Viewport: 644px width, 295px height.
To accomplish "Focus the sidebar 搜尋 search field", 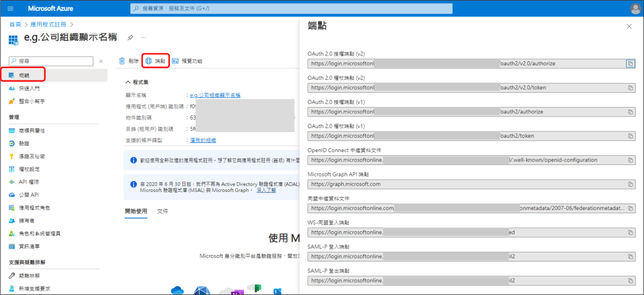I will coord(52,61).
